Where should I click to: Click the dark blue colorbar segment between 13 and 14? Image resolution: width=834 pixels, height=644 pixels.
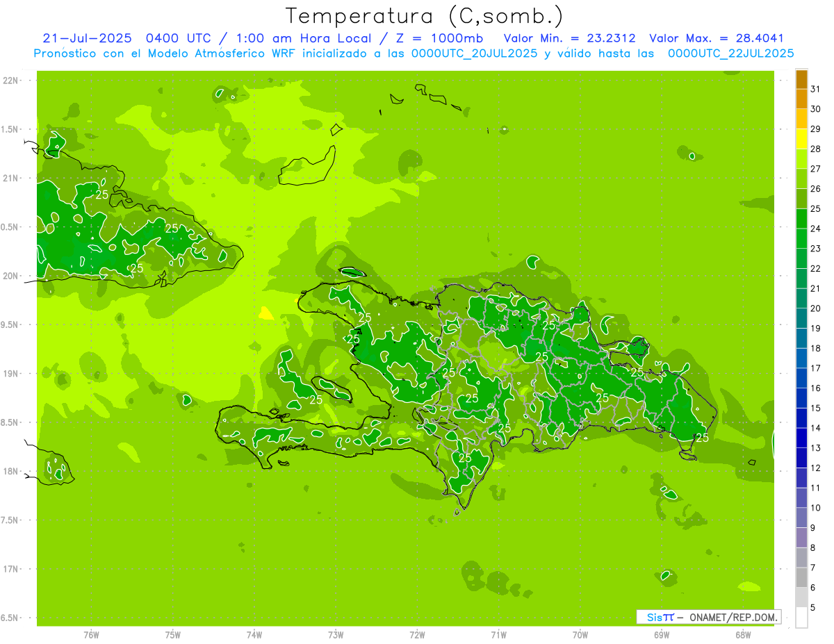801,438
